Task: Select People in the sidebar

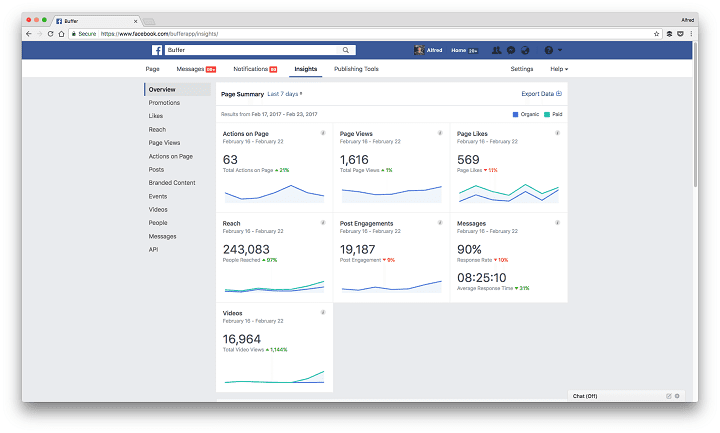Action: point(158,223)
